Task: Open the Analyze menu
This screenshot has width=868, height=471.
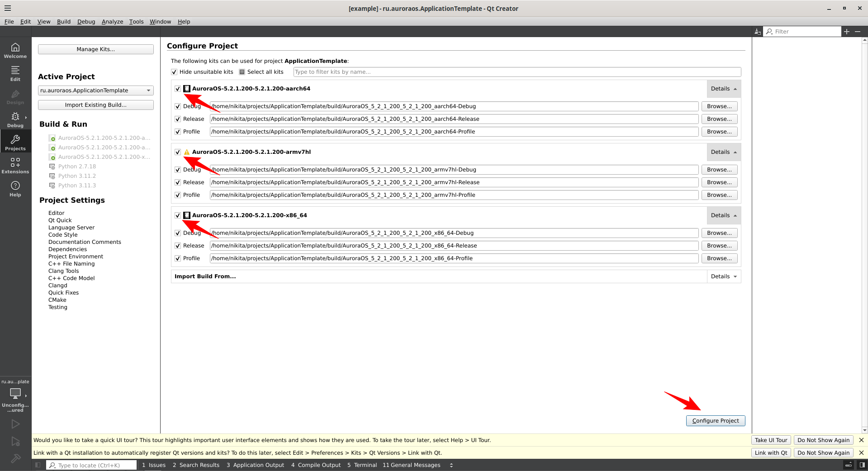Action: 112,21
